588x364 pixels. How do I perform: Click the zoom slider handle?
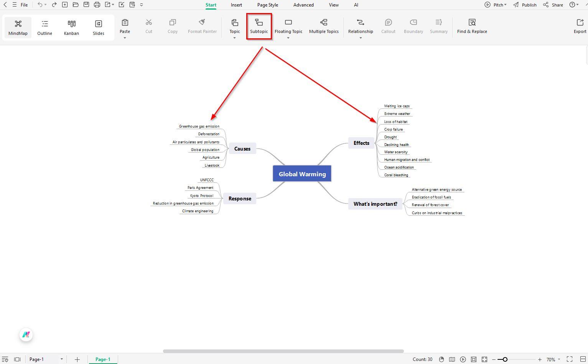point(505,359)
